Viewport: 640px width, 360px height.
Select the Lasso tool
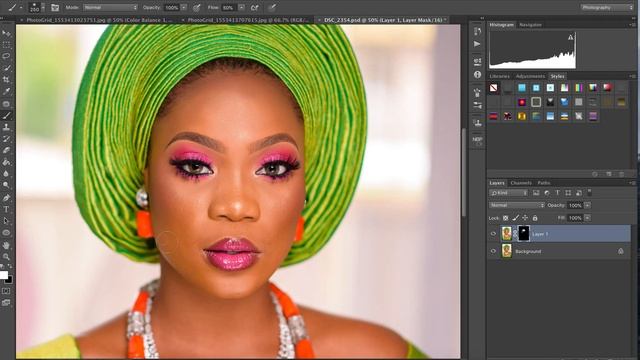(x=6, y=56)
